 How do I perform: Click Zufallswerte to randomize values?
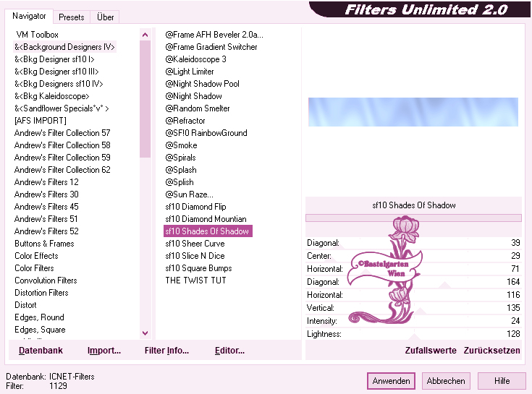coord(431,351)
